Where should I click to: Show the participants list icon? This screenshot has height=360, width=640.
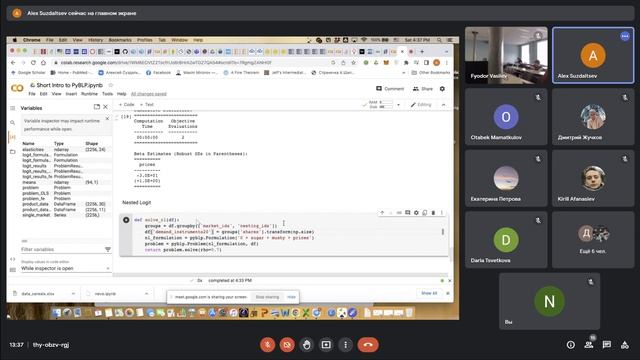click(589, 345)
